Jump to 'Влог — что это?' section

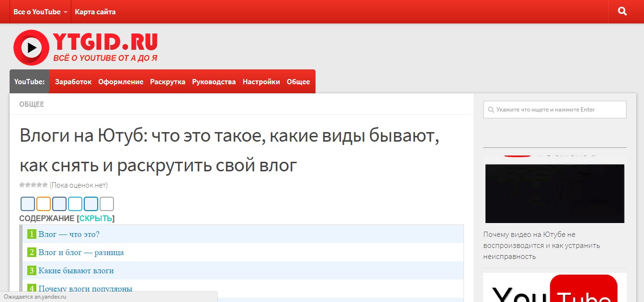click(x=69, y=234)
